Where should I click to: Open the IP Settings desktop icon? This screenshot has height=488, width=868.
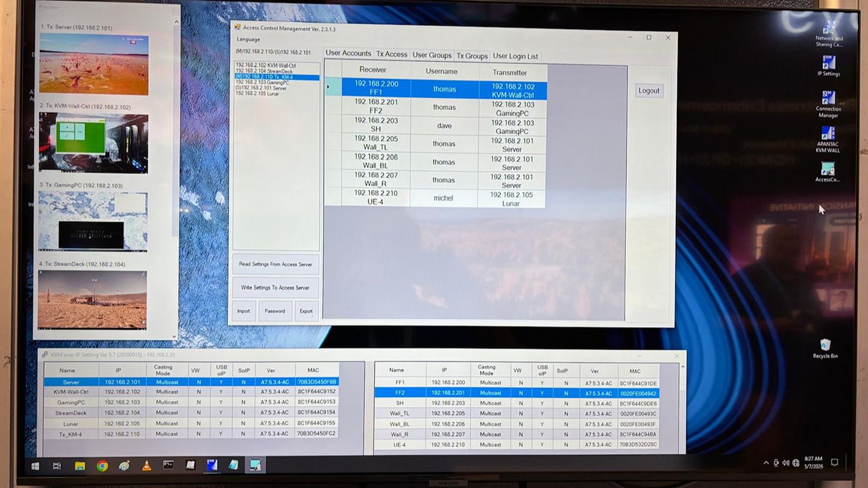point(828,66)
